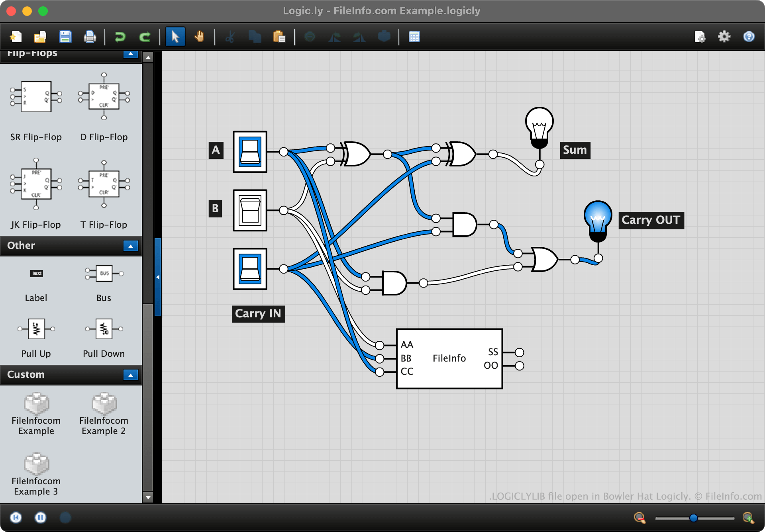Click the Open file folder icon

click(40, 37)
